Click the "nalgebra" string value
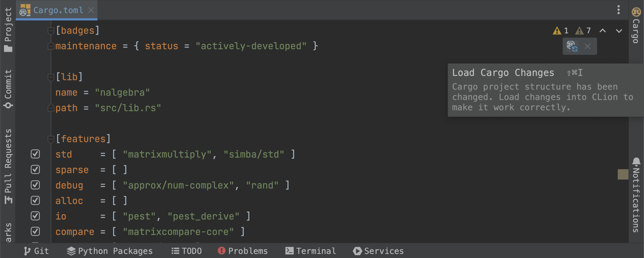The image size is (644, 258). (x=122, y=93)
